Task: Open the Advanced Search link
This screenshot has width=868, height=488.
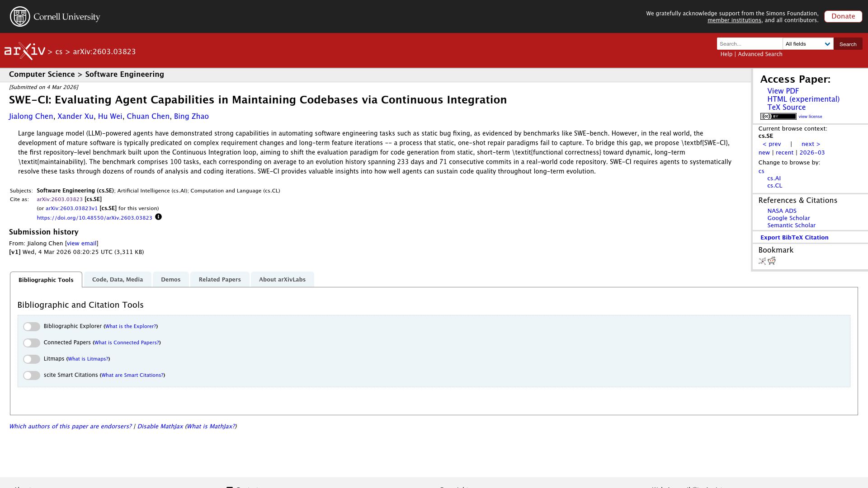Action: (760, 54)
